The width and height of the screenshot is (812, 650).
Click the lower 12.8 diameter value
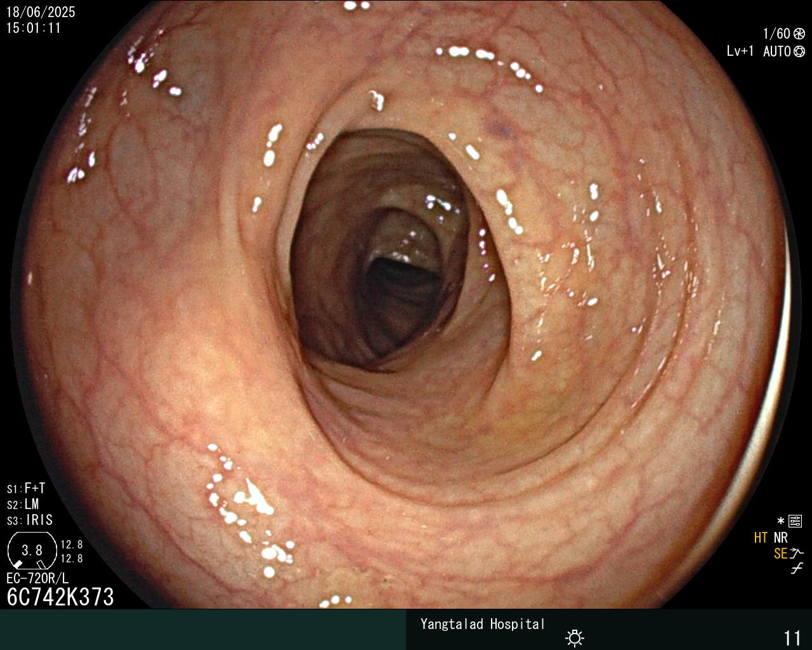click(72, 559)
